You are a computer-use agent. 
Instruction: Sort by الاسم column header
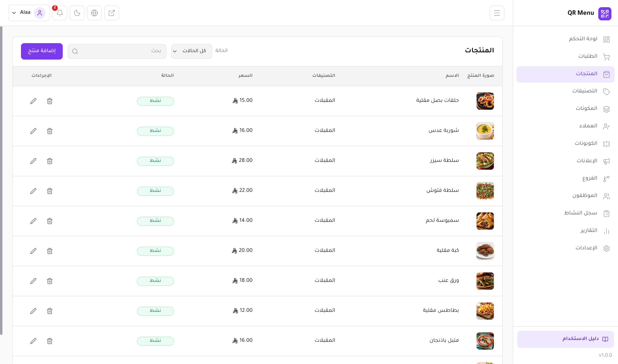click(452, 76)
